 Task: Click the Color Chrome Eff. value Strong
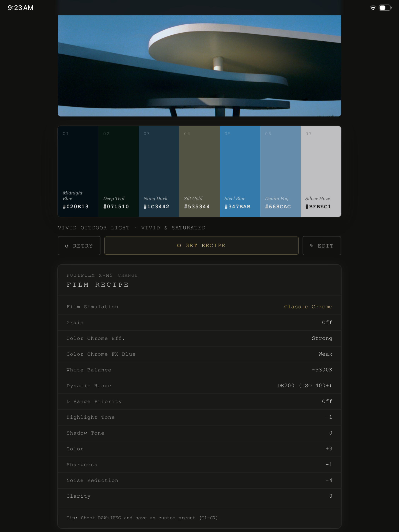(322, 338)
